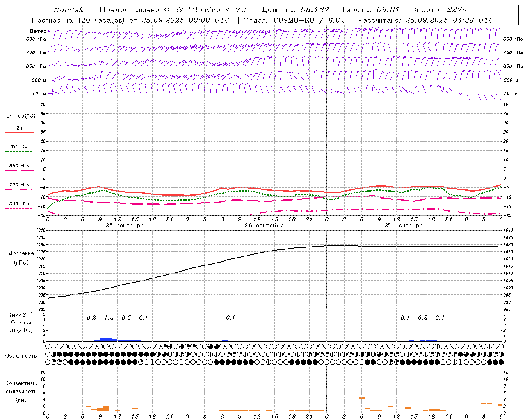The height and width of the screenshot is (420, 525).
Task: Select the Прогноз на 120 часа(ов) text
Action: [79, 20]
